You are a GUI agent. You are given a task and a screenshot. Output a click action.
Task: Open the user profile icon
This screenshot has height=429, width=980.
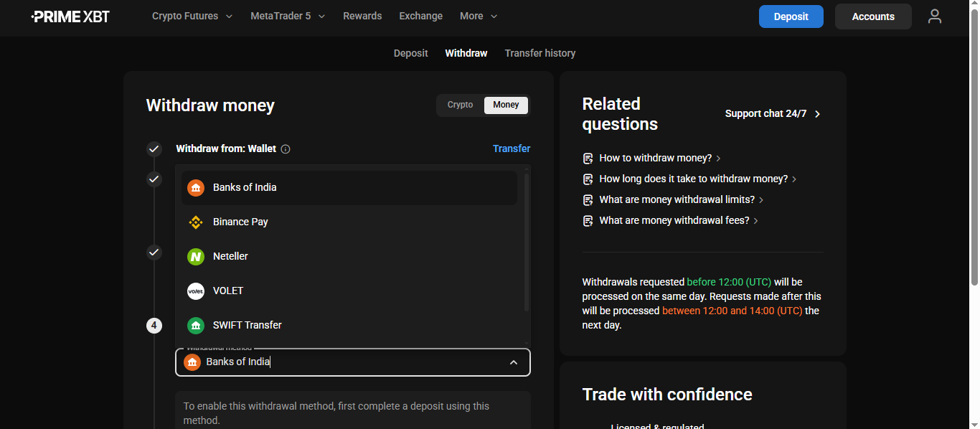coord(934,16)
